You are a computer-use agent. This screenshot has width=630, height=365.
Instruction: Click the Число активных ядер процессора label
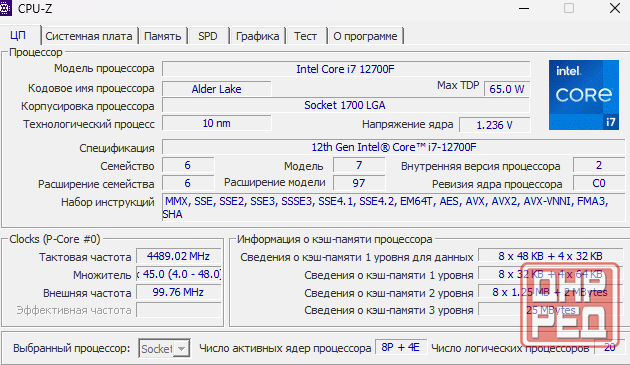pos(285,348)
